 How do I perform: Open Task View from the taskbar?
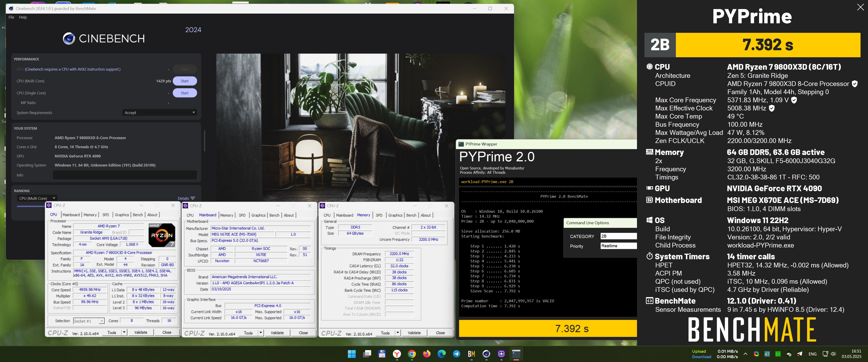pos(367,354)
